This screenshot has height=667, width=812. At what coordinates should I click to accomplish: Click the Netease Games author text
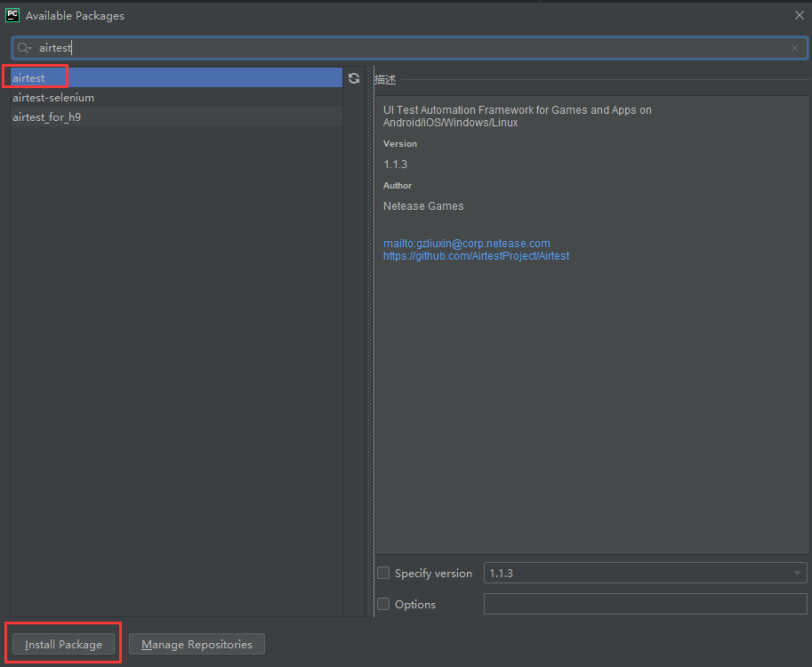[423, 206]
